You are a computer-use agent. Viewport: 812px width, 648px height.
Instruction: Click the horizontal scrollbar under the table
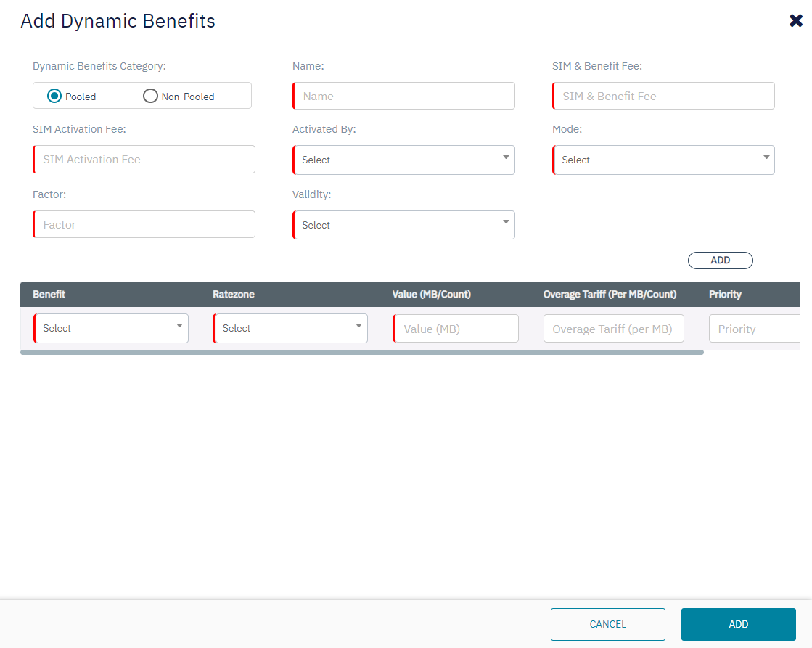click(361, 353)
